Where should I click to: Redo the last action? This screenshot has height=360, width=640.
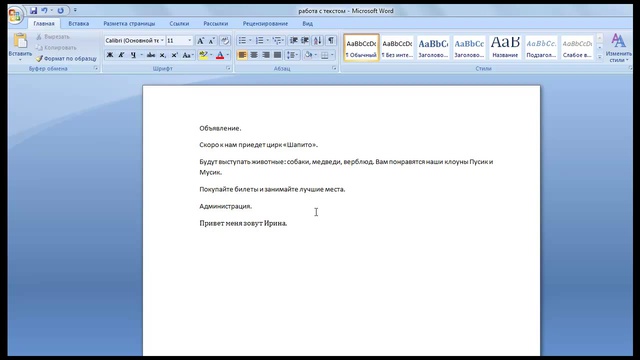point(60,11)
